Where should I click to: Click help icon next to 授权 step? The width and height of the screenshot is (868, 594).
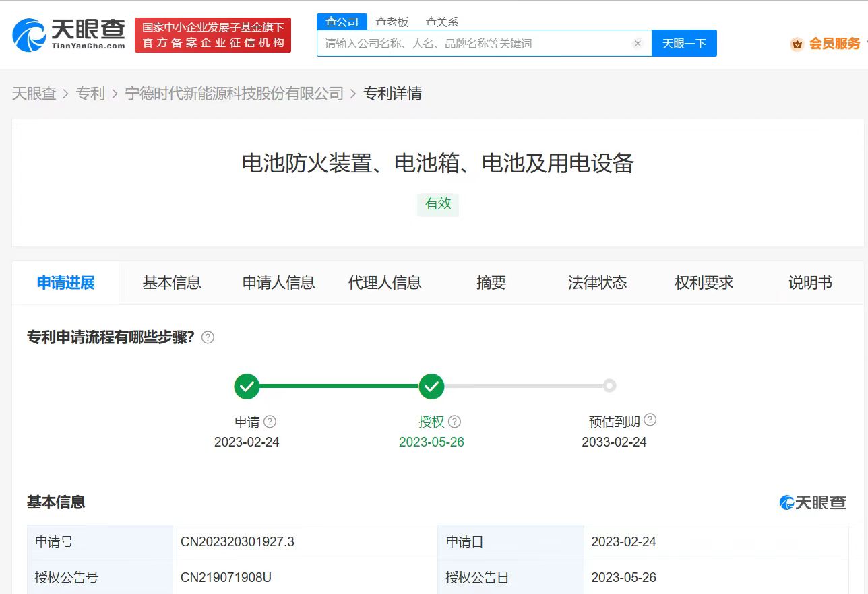tap(455, 422)
